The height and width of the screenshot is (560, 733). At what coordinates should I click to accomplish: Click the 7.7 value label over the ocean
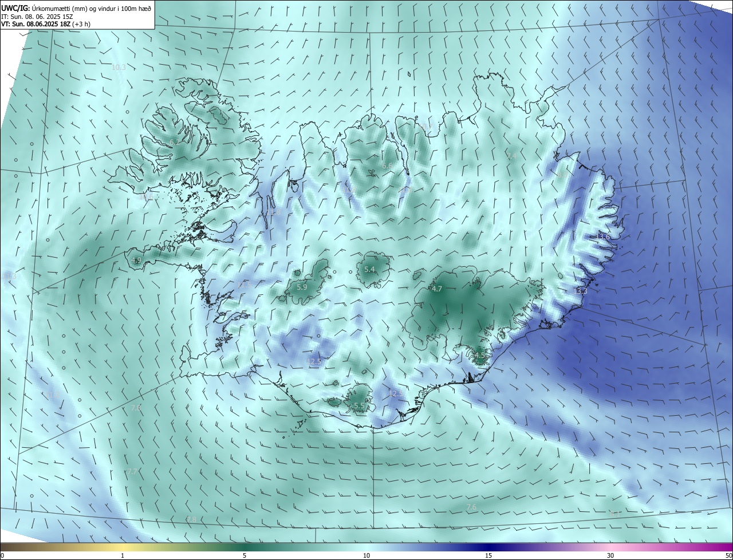(x=132, y=471)
